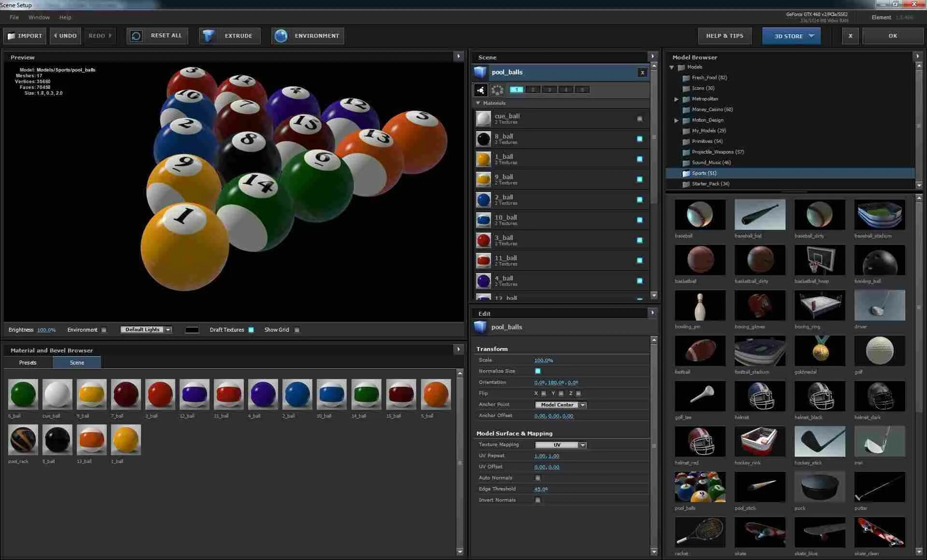
Task: Load the bowling_pin model thumbnail
Action: pos(700,305)
